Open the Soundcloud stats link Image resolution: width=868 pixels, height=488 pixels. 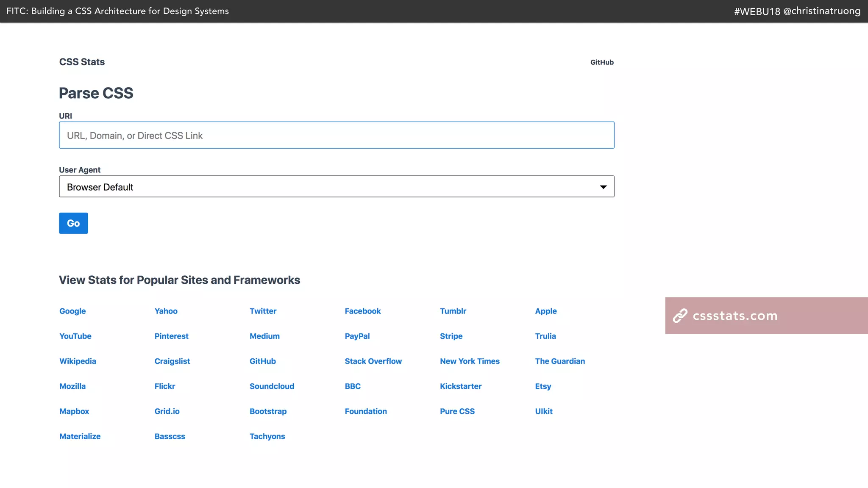[272, 386]
